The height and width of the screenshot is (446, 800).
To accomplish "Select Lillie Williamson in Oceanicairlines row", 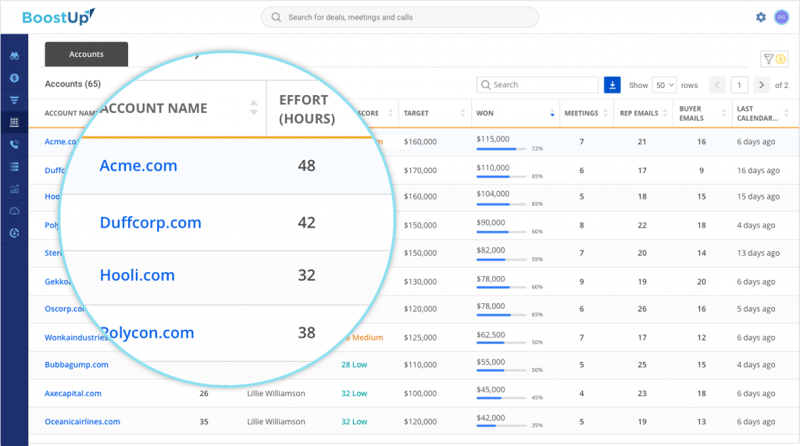I will tap(276, 422).
